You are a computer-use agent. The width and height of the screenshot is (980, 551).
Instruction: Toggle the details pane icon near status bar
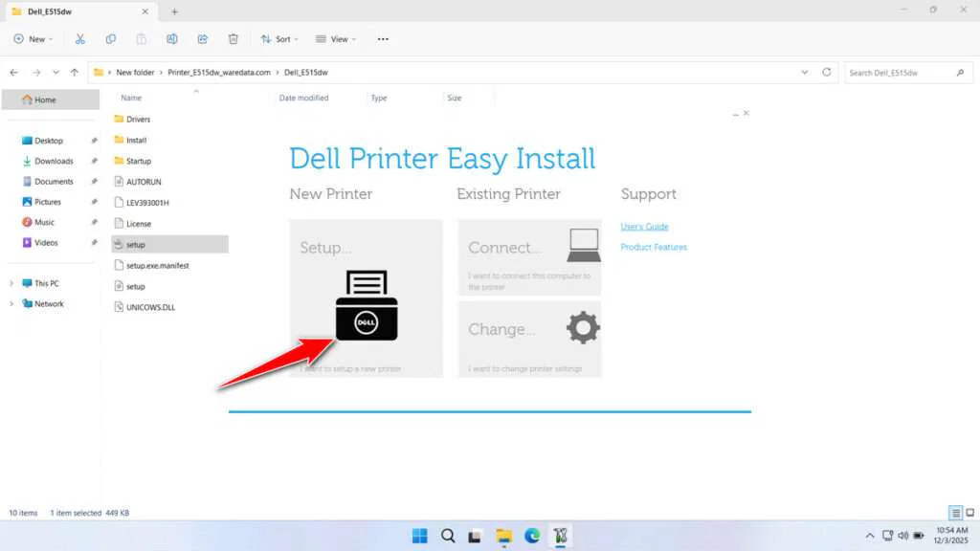[x=955, y=512]
